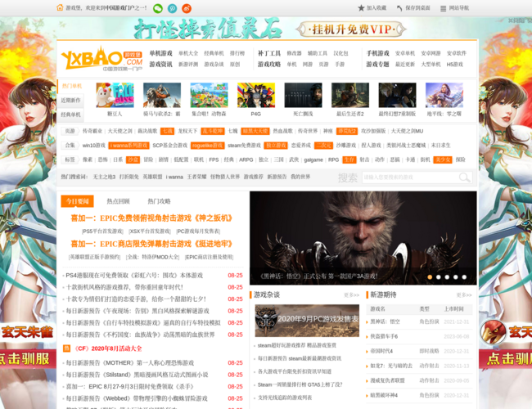Select the 热门单机 side tab
The image size is (532, 409).
click(71, 86)
